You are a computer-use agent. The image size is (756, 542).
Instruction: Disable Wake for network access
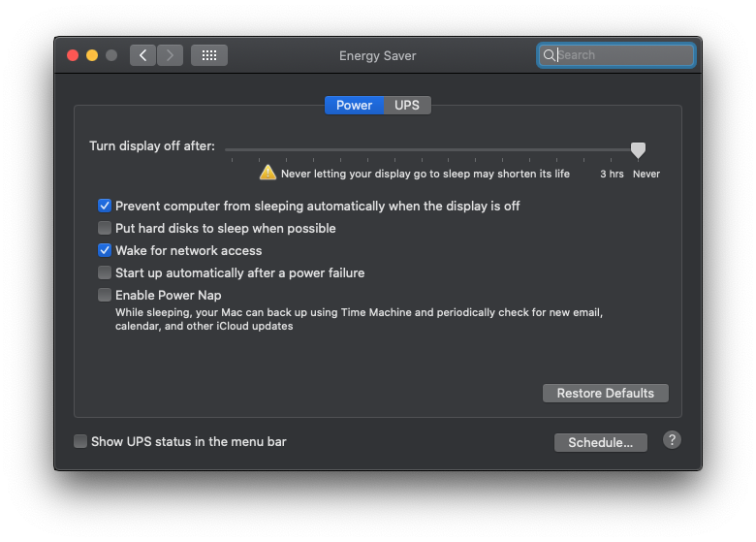[x=104, y=250]
